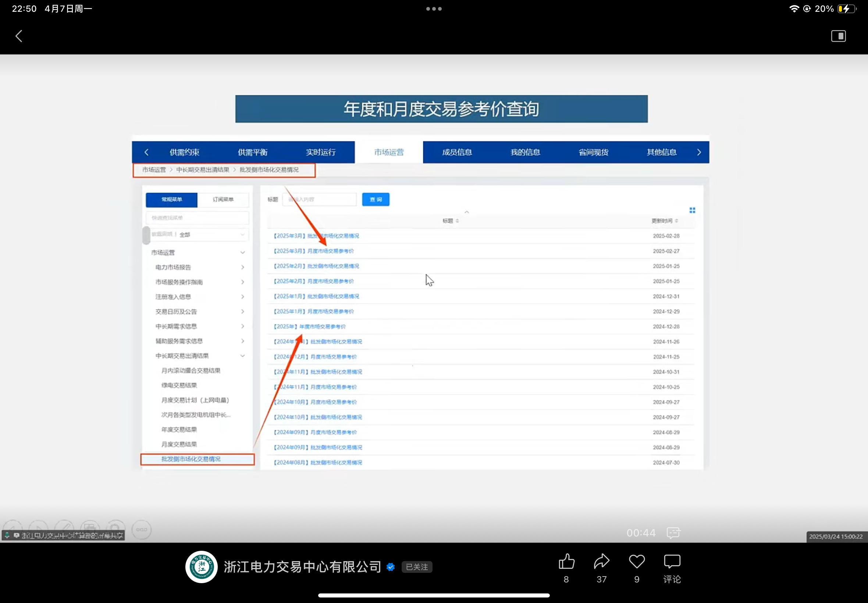Switch to the 成员信息 tab
The image size is (868, 603).
457,152
